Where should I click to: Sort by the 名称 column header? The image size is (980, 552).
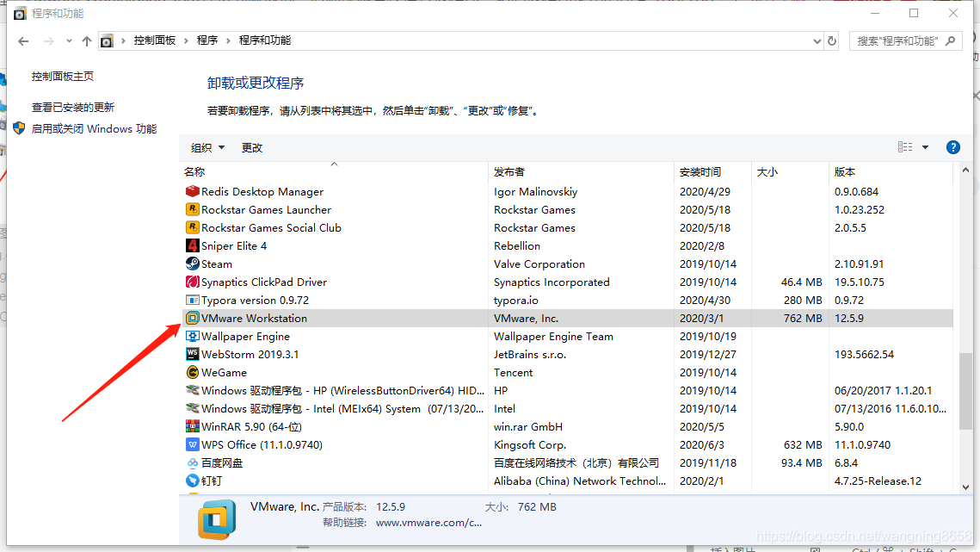(x=334, y=171)
